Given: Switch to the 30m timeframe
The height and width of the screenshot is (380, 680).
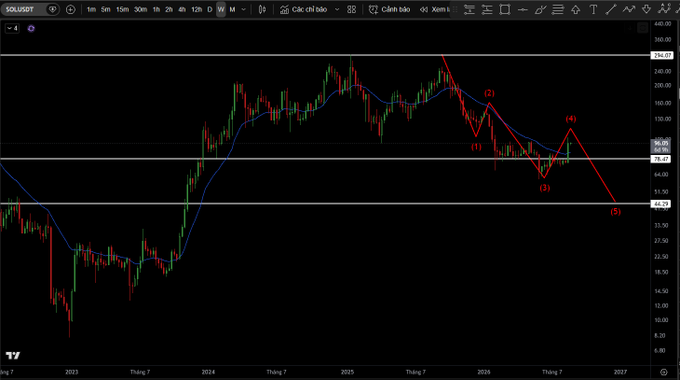Looking at the screenshot, I should 140,9.
